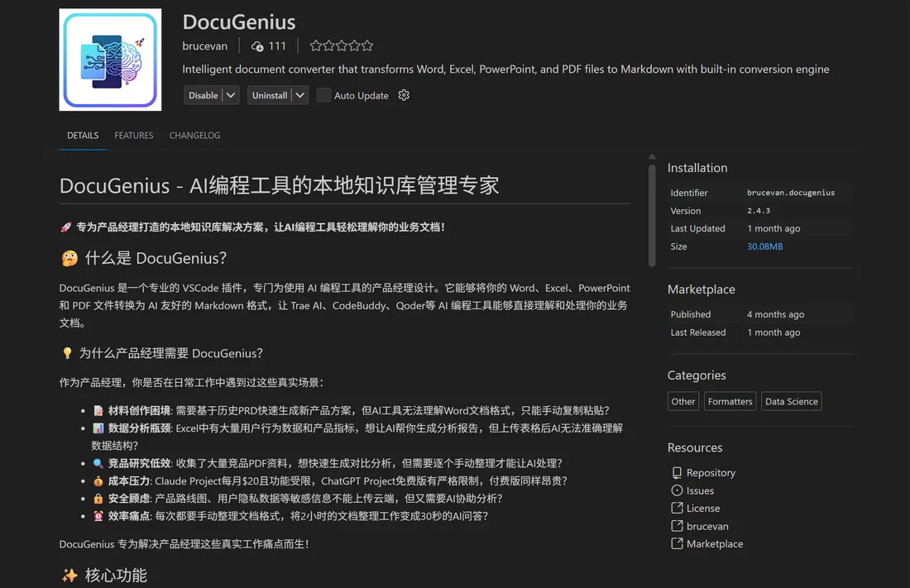This screenshot has width=910, height=588.
Task: Click the Installation section heading
Action: [x=697, y=168]
